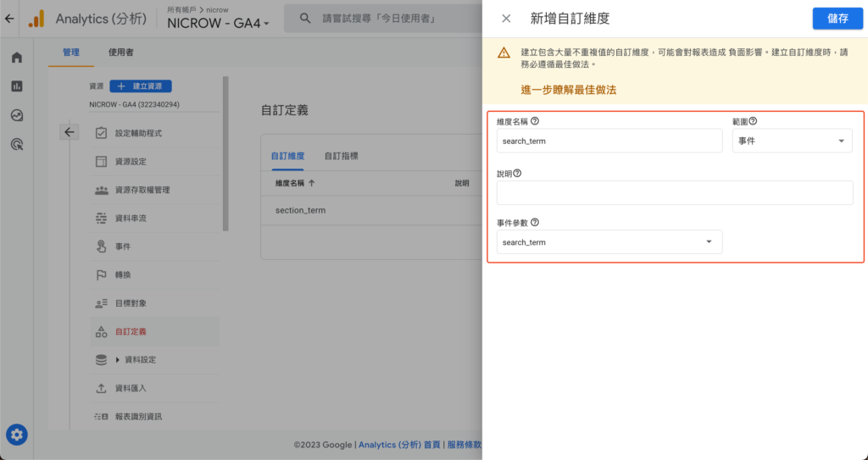
Task: Click the 說明 column header
Action: click(462, 183)
